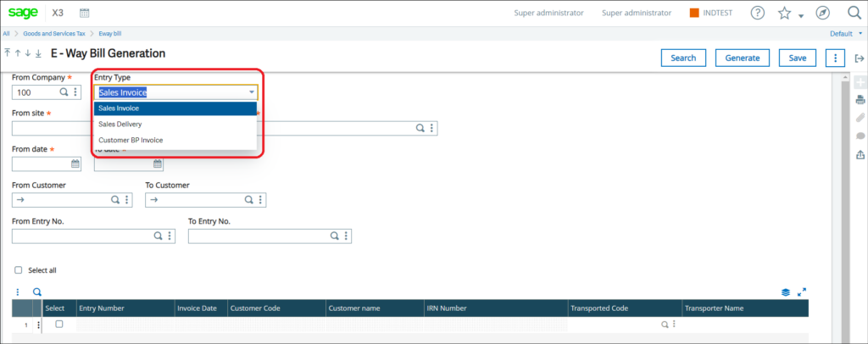Image resolution: width=868 pixels, height=344 pixels.
Task: Expand the favorites dropdown arrow
Action: point(800,17)
